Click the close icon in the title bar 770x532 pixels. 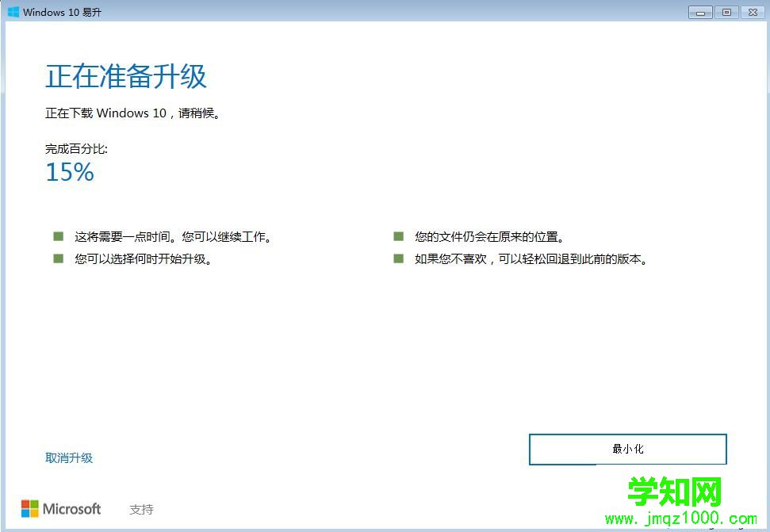tap(753, 12)
